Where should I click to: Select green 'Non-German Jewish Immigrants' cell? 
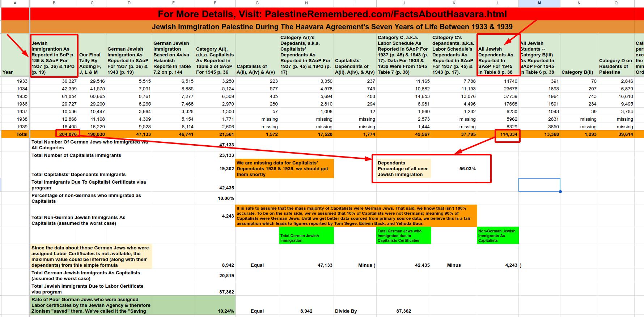pyautogui.click(x=497, y=236)
